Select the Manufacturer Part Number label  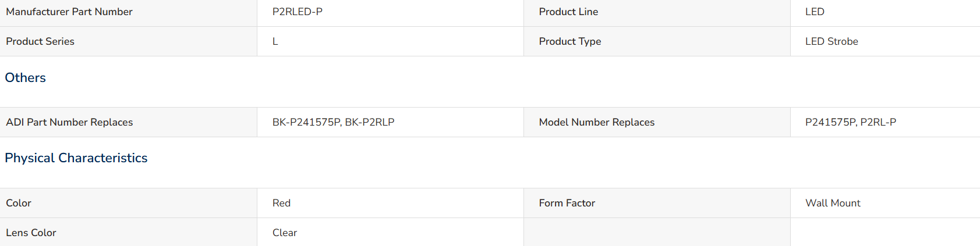(69, 12)
